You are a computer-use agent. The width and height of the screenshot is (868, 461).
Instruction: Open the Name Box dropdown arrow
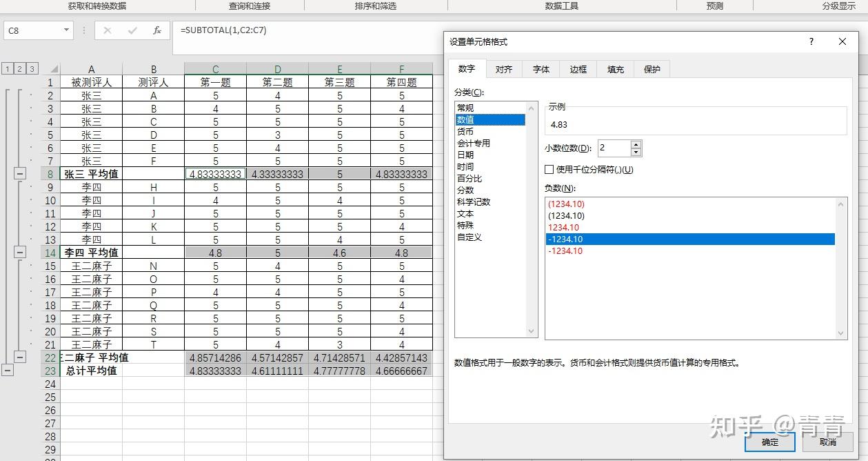tap(66, 30)
